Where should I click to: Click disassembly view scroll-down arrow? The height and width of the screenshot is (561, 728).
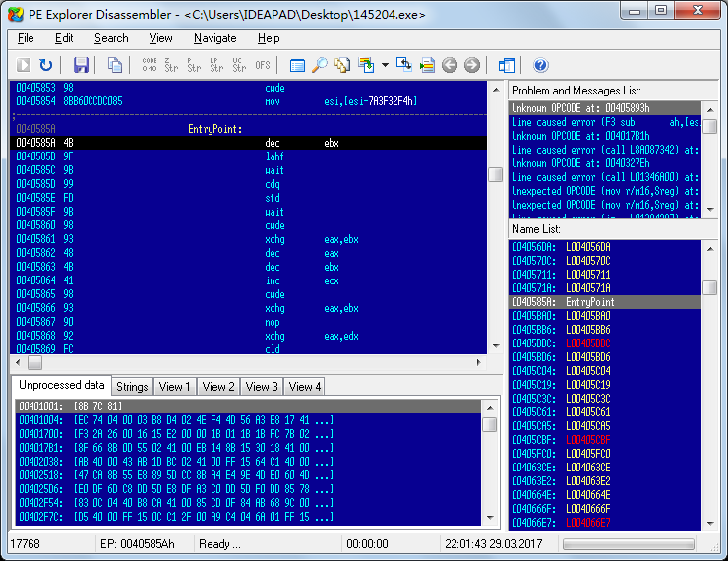pos(496,346)
